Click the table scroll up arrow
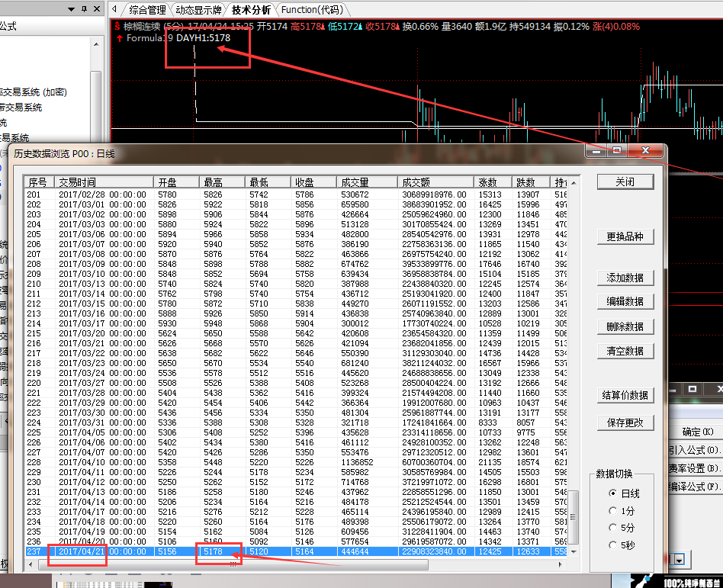The width and height of the screenshot is (723, 588). [x=574, y=183]
